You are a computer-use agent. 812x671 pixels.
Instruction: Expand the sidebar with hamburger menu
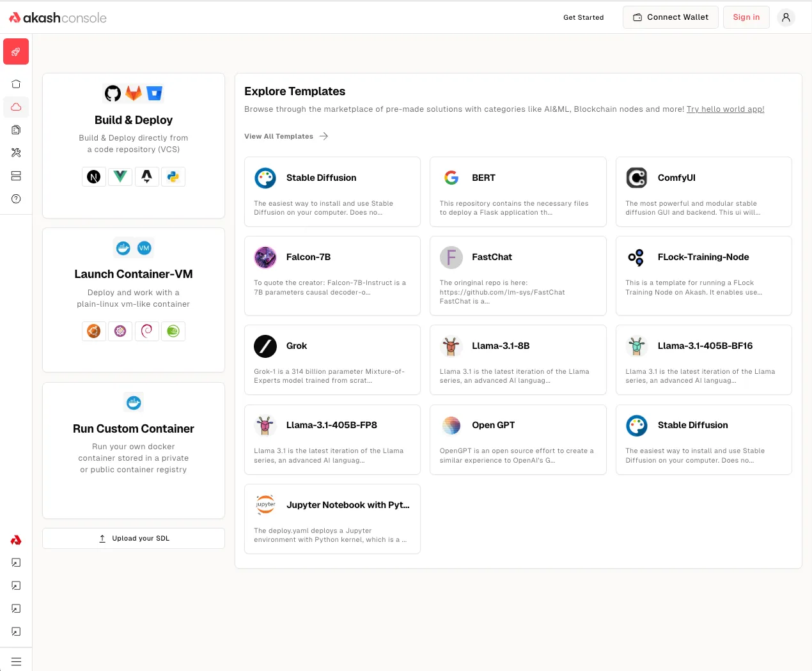point(16,661)
